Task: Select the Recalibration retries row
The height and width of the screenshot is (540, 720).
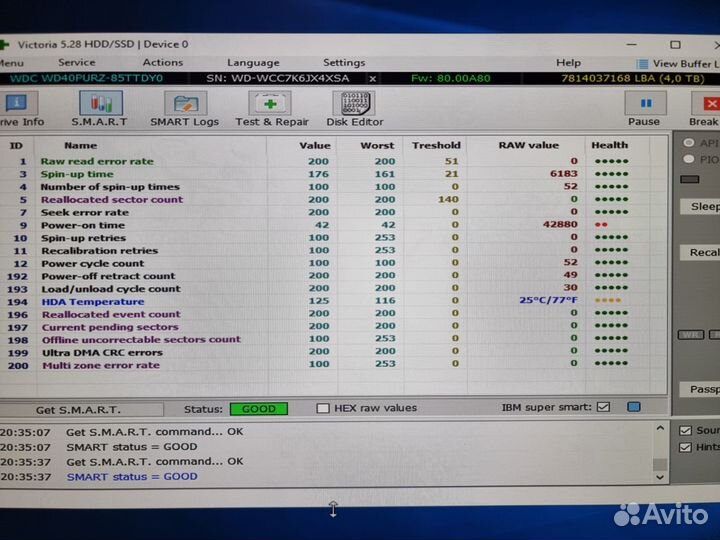Action: tap(333, 251)
